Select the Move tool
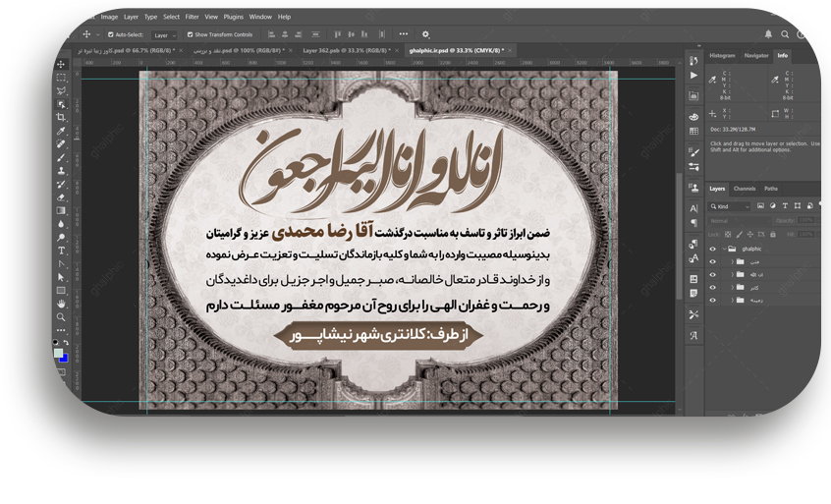 61,64
